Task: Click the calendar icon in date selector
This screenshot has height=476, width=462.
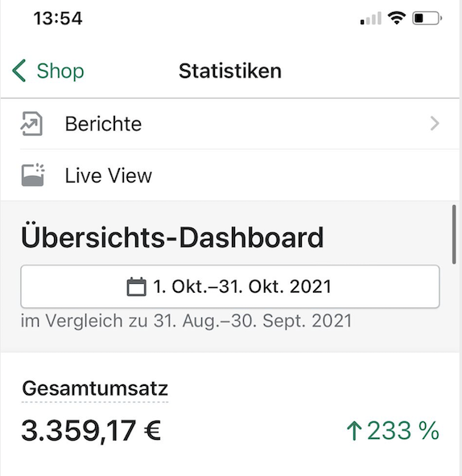Action: tap(136, 286)
